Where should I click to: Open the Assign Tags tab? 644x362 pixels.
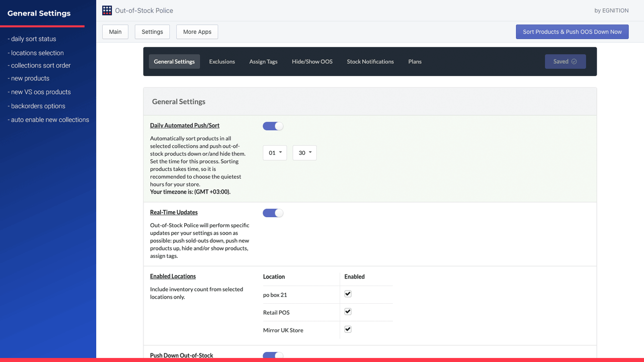coord(263,61)
